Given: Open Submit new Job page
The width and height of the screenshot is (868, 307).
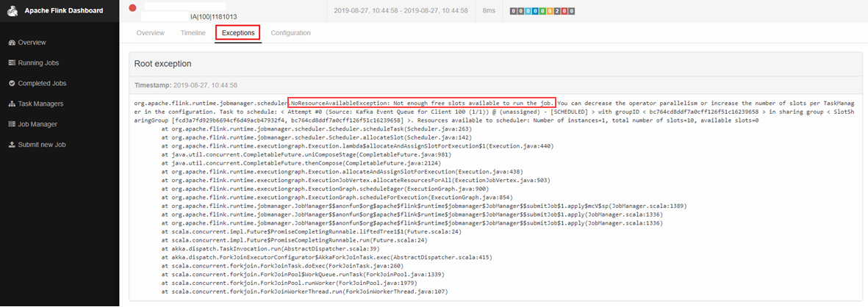Looking at the screenshot, I should tap(42, 145).
